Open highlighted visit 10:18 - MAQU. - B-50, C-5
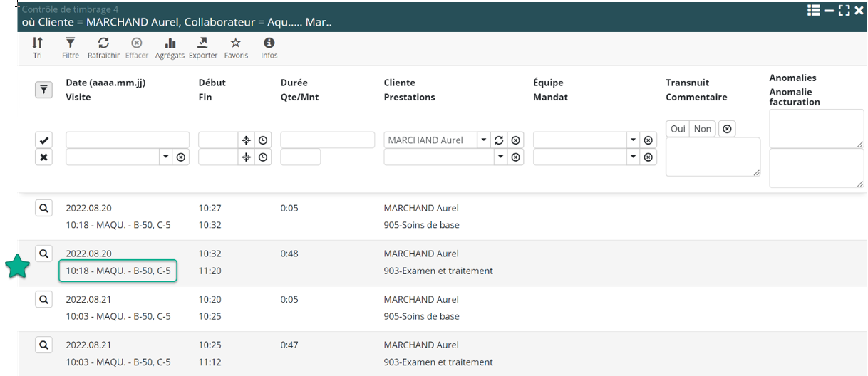Image resolution: width=868 pixels, height=376 pixels. (118, 271)
